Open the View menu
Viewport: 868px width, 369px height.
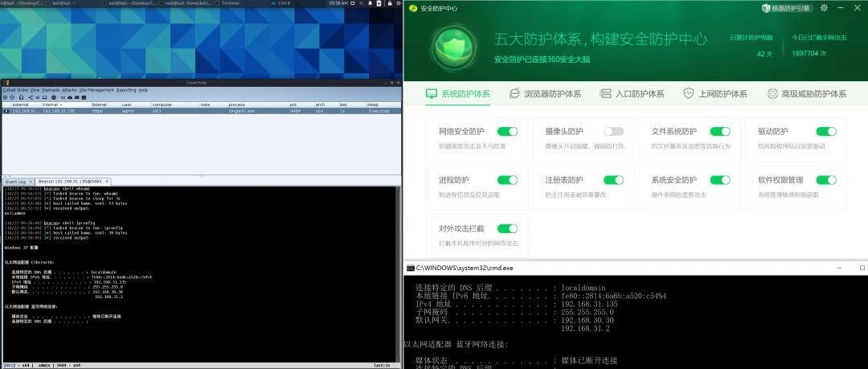(x=35, y=90)
